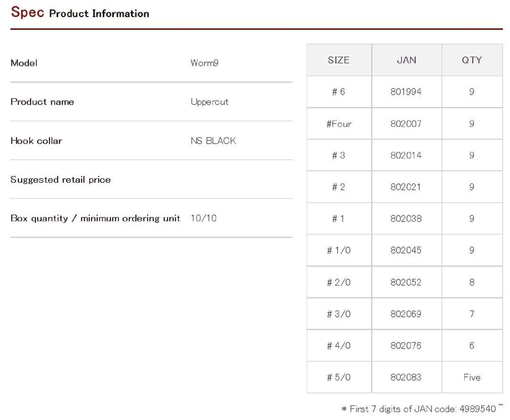Click JAN code 802021
The height and width of the screenshot is (420, 510).
pos(405,187)
